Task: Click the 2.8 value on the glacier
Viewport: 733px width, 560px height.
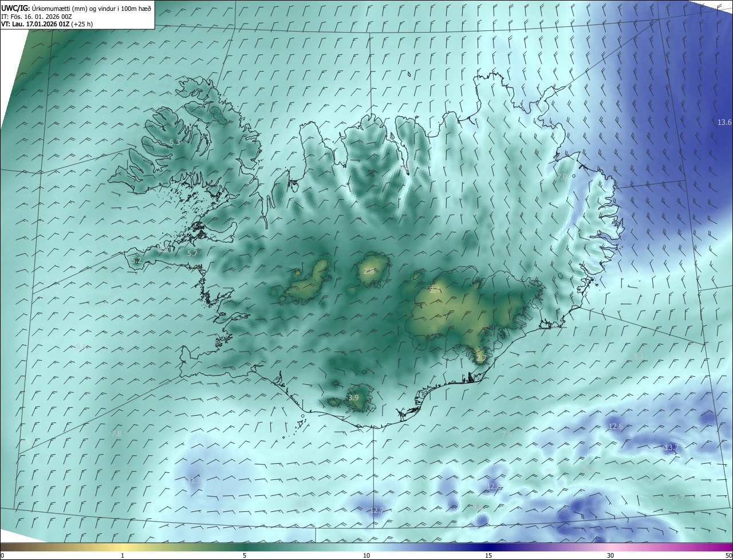Action: (369, 271)
